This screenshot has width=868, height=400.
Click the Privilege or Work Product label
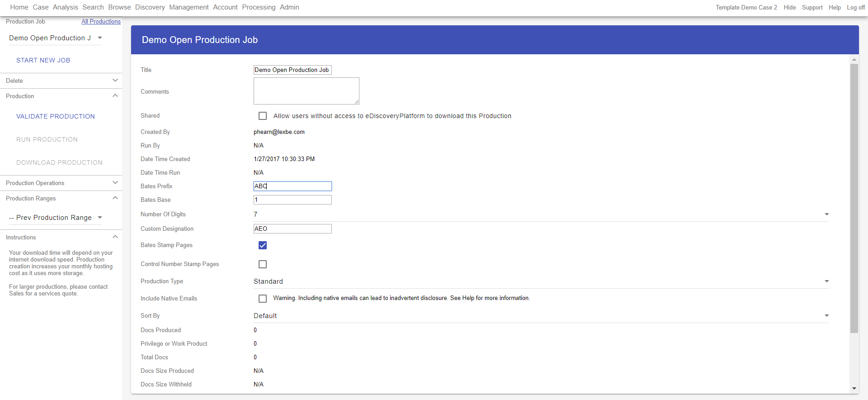click(174, 344)
